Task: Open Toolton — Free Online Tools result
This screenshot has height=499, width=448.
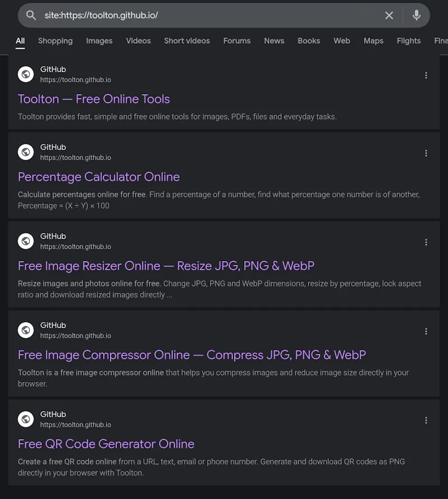Action: coord(94,99)
